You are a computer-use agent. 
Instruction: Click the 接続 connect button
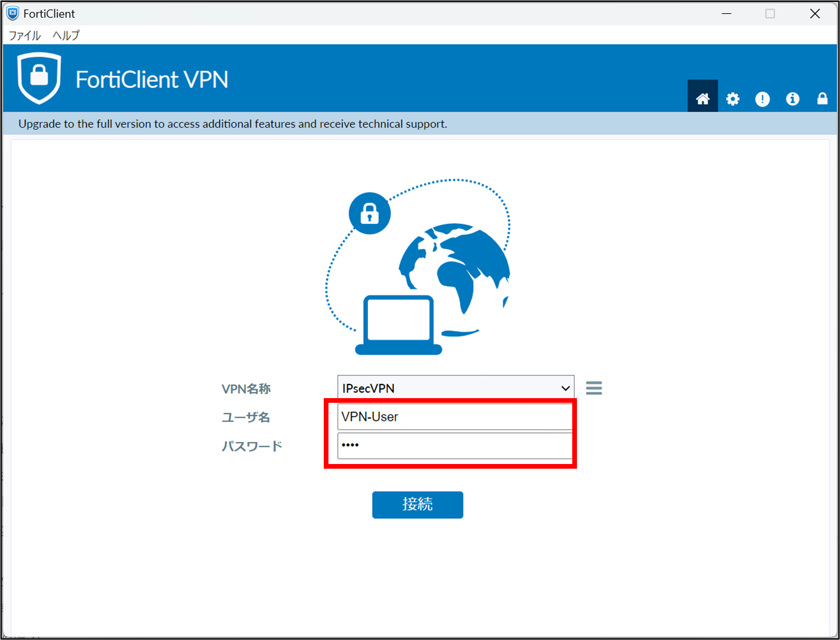417,505
